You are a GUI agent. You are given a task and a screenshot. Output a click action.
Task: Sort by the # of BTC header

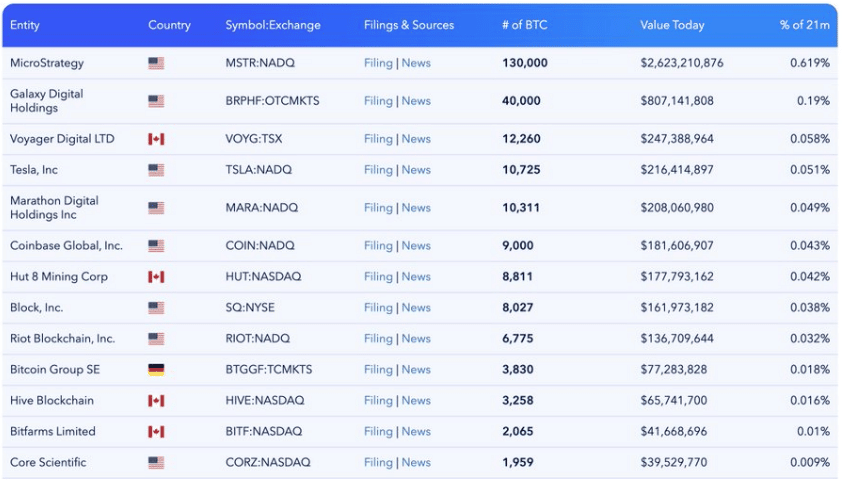(x=524, y=25)
